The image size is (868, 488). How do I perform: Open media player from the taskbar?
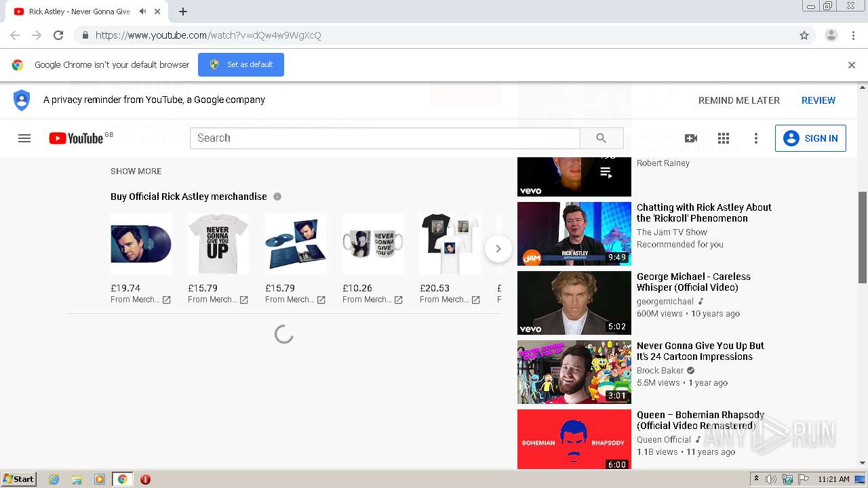(100, 479)
